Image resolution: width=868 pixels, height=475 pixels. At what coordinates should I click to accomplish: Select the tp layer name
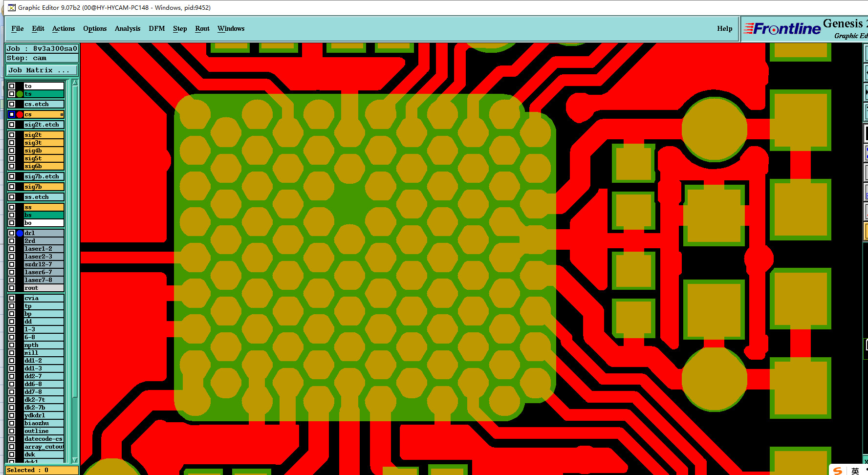tap(44, 306)
